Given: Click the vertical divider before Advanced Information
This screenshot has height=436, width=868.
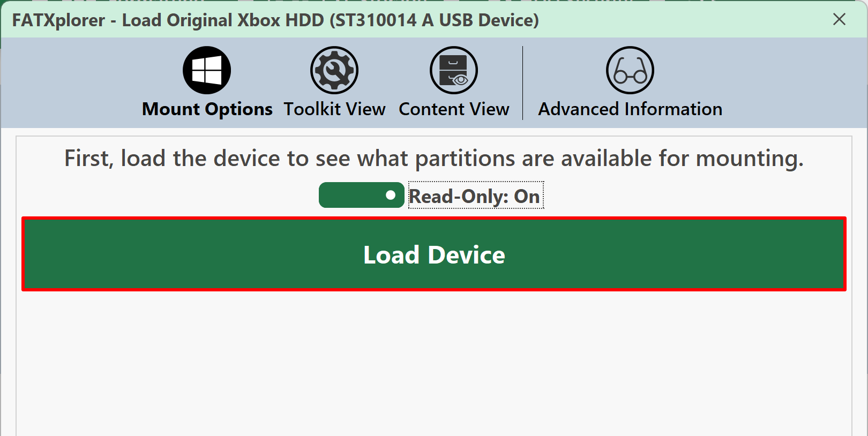Looking at the screenshot, I should coord(522,83).
